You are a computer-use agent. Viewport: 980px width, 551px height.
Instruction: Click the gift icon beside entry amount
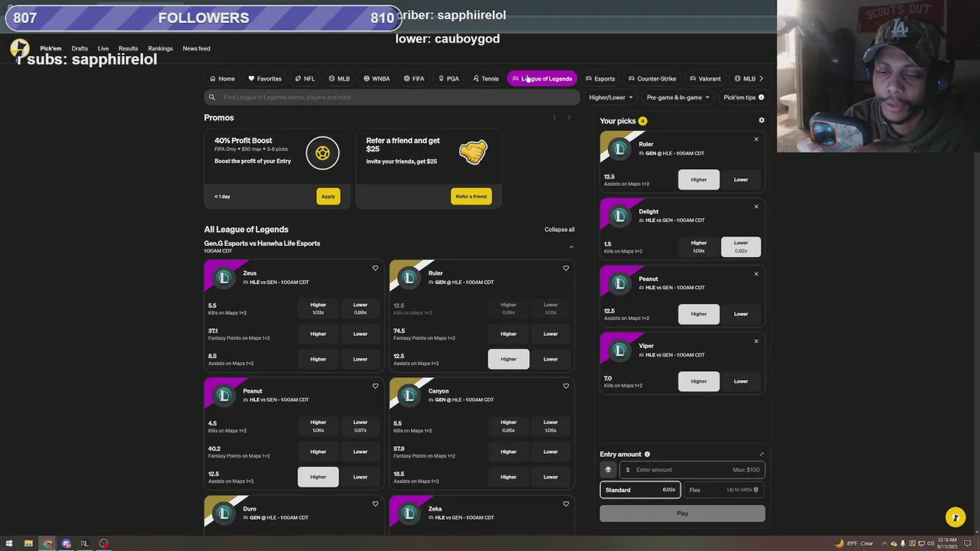609,470
